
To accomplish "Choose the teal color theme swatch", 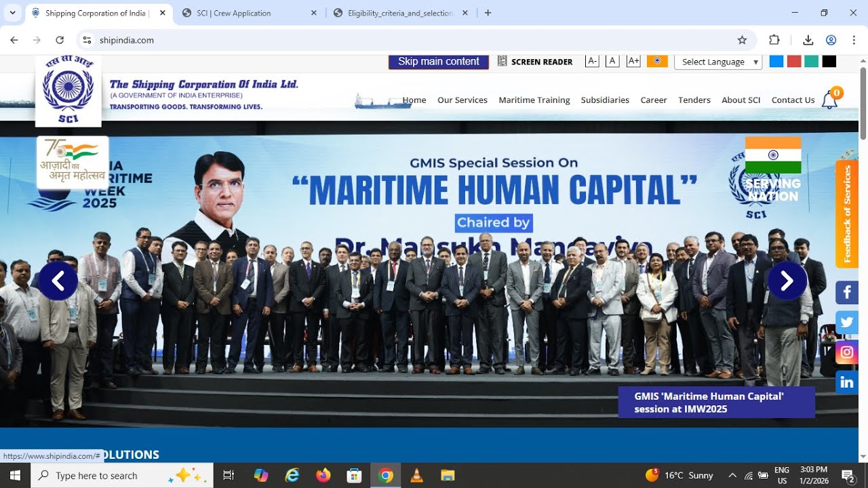I will (x=812, y=62).
